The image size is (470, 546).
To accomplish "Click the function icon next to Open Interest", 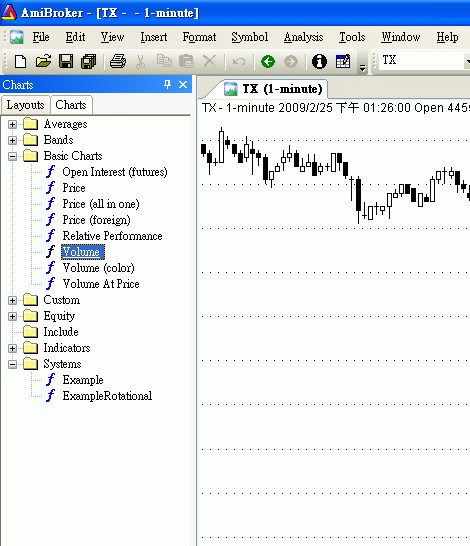I will pyautogui.click(x=51, y=172).
